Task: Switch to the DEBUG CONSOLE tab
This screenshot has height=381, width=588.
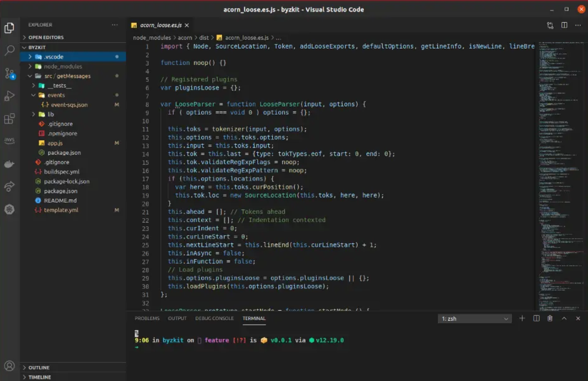Action: (x=214, y=318)
